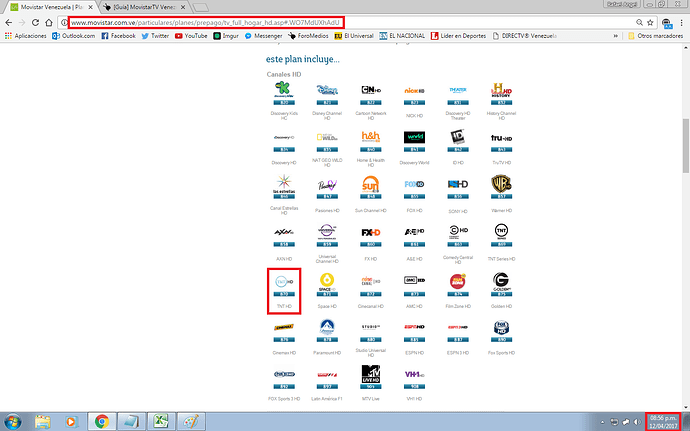690x431 pixels.
Task: Click the MTV Live HD logo
Action: pyautogui.click(x=371, y=374)
